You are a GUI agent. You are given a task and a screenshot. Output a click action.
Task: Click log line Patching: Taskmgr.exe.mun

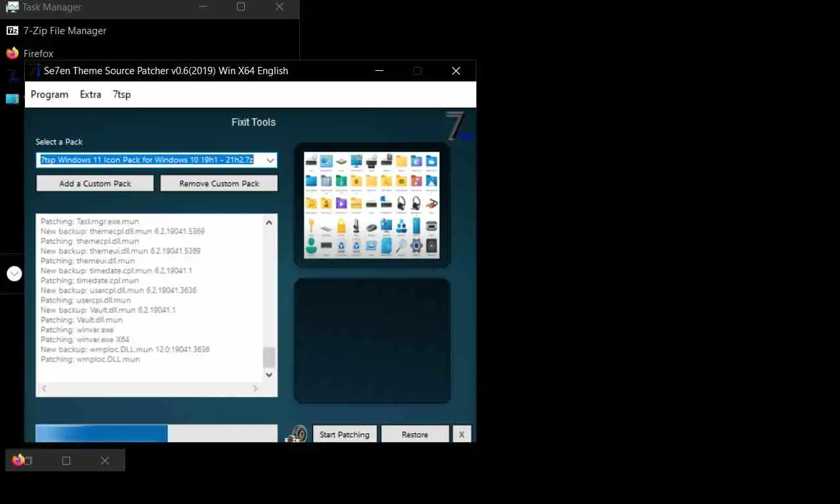click(90, 221)
